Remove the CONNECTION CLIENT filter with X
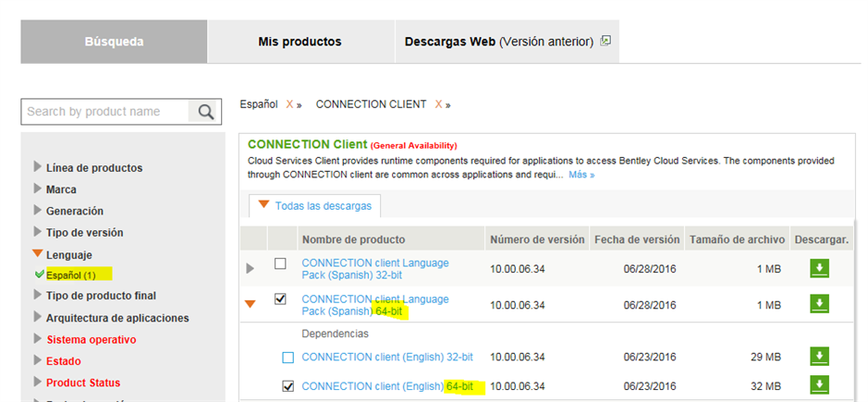868x402 pixels. tap(438, 104)
